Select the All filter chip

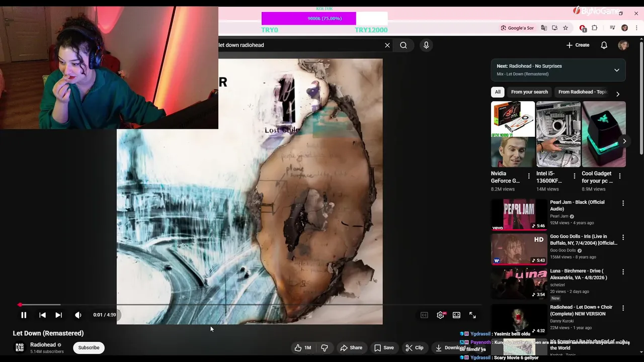(x=498, y=92)
